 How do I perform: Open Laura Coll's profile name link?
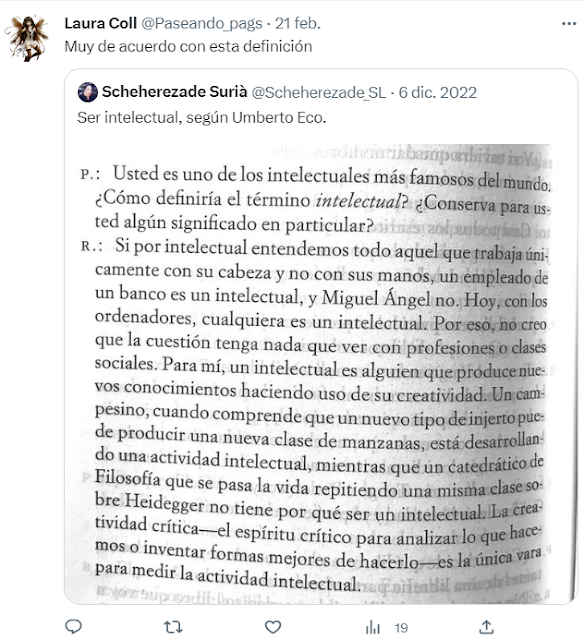100,23
